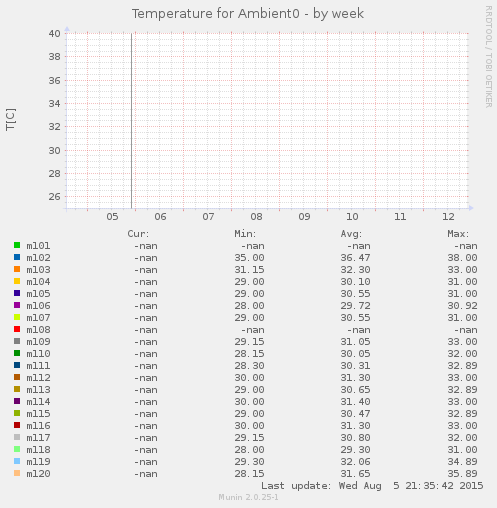This screenshot has height=508, width=497.
Task: Click ml11 minimum value 28.30
Action: [249, 366]
